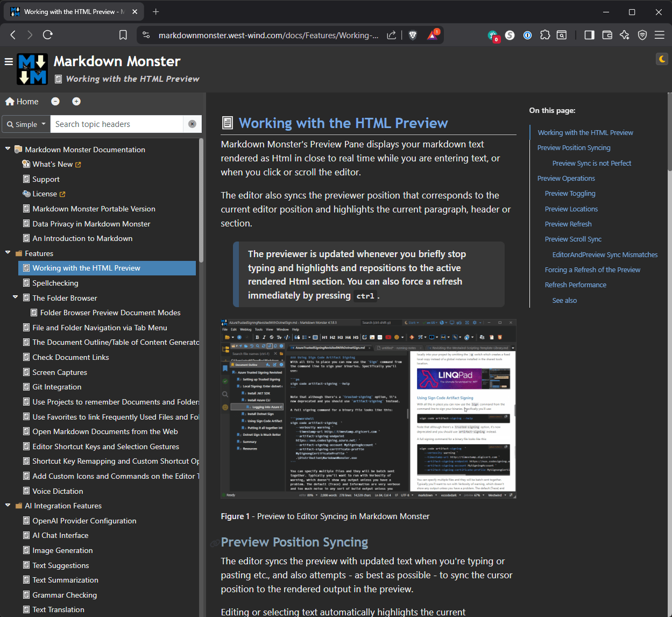Click the Home icon in the sidebar
This screenshot has width=672, height=617.
point(22,101)
